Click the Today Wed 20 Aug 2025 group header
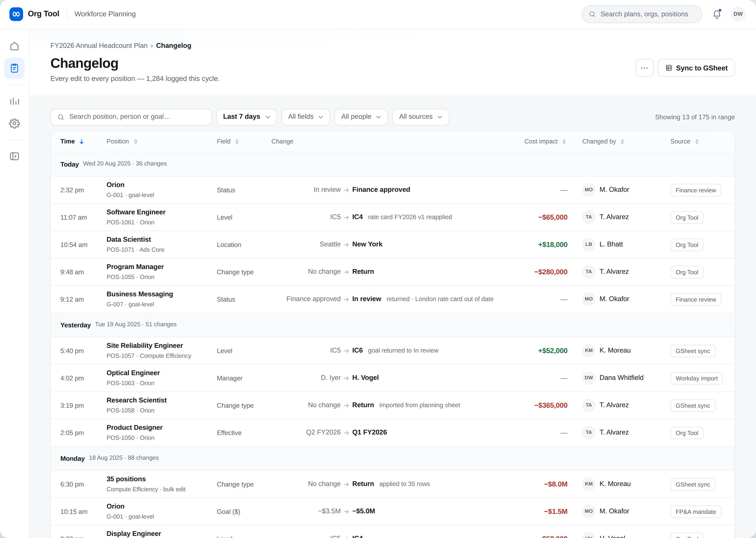The width and height of the screenshot is (756, 538). tap(392, 164)
